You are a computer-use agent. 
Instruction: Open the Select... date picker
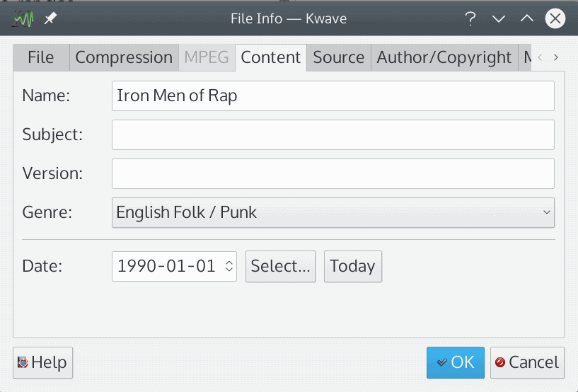pyautogui.click(x=281, y=266)
